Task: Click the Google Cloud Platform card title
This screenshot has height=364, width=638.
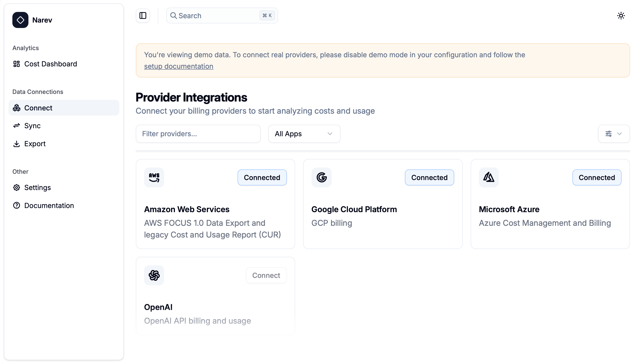Action: pos(354,209)
